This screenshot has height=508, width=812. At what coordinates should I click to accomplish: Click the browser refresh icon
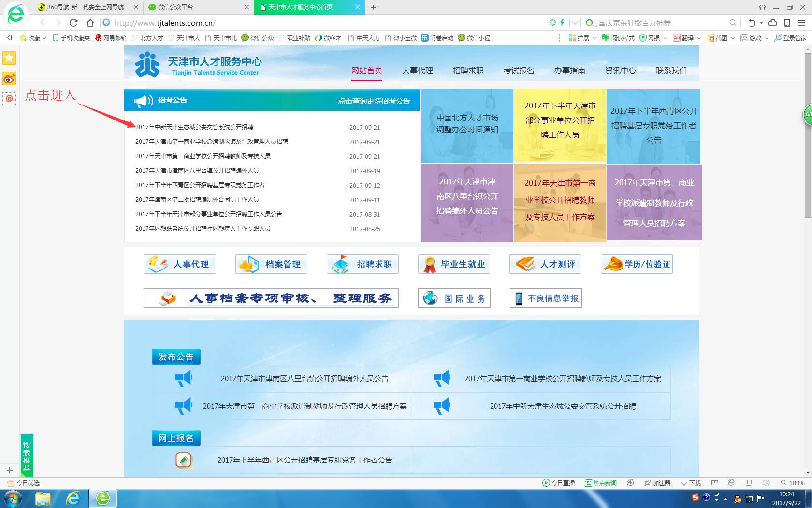coord(73,22)
